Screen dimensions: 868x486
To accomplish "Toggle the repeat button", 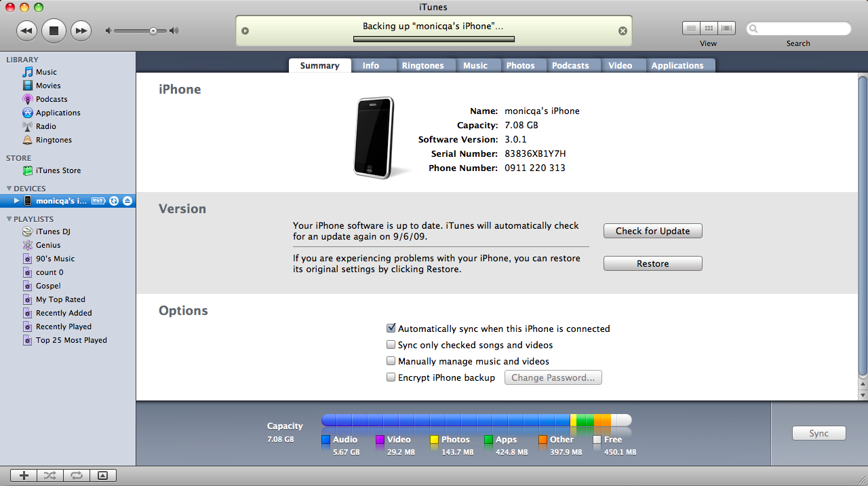I will tap(77, 476).
